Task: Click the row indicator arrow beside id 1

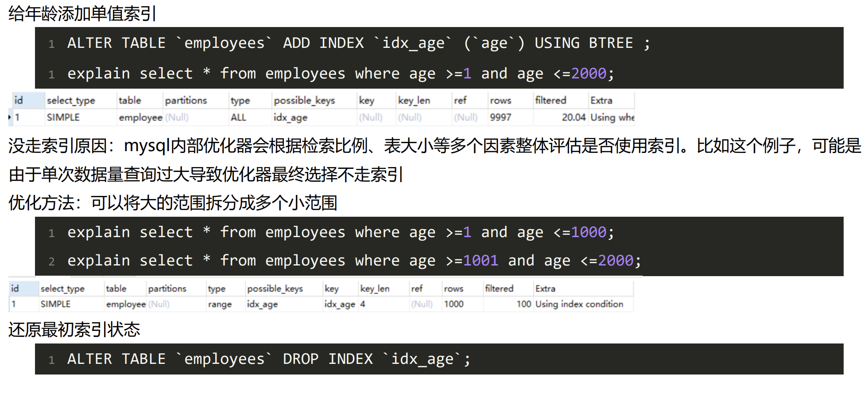Action: point(10,117)
